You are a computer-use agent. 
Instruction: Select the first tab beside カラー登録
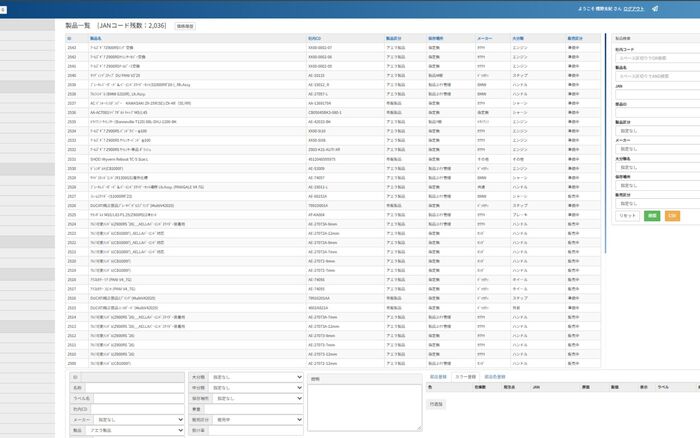tap(438, 377)
